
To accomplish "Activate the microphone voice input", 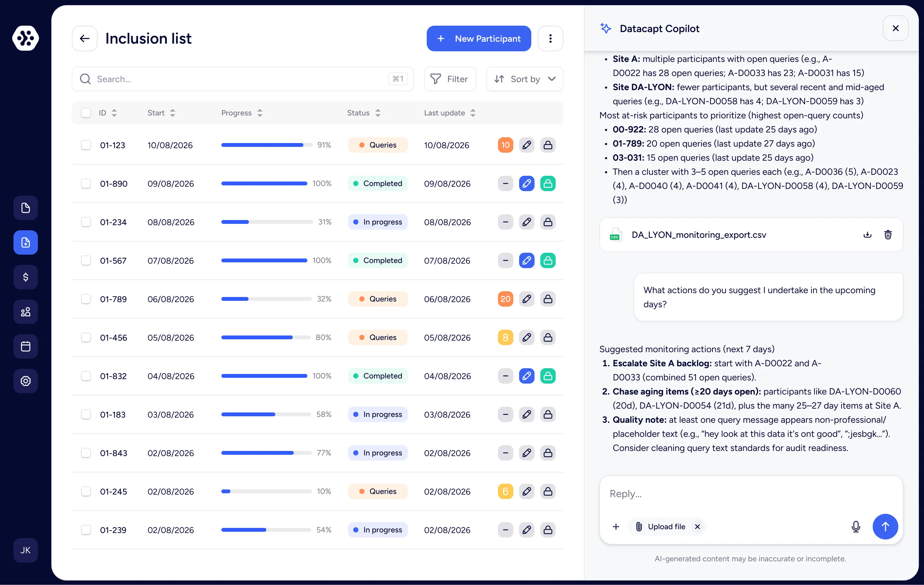I will coord(856,527).
